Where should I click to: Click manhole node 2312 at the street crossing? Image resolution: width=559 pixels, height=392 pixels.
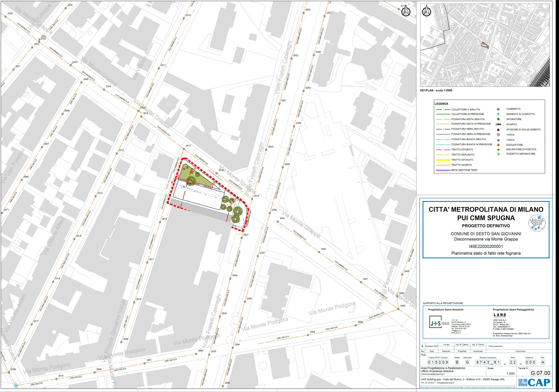pyautogui.click(x=138, y=111)
